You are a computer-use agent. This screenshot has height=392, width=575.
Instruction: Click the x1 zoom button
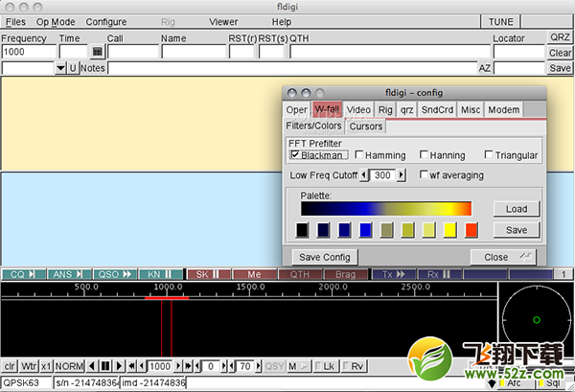(46, 366)
